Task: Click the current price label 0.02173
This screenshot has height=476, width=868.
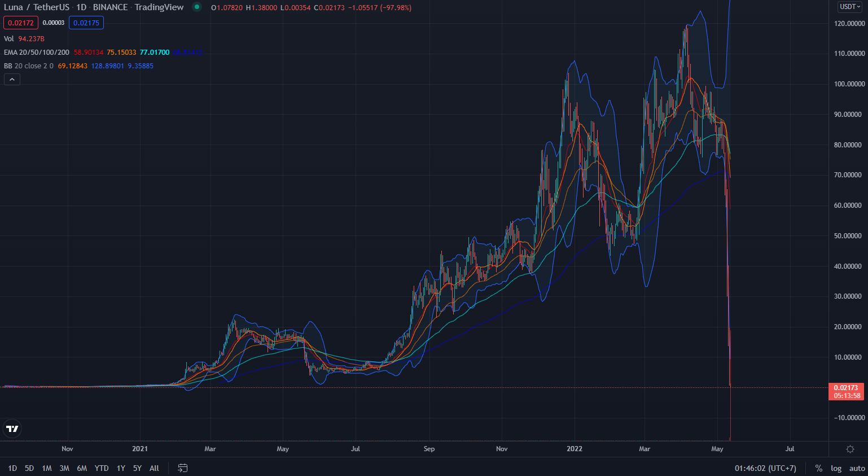Action: click(846, 388)
